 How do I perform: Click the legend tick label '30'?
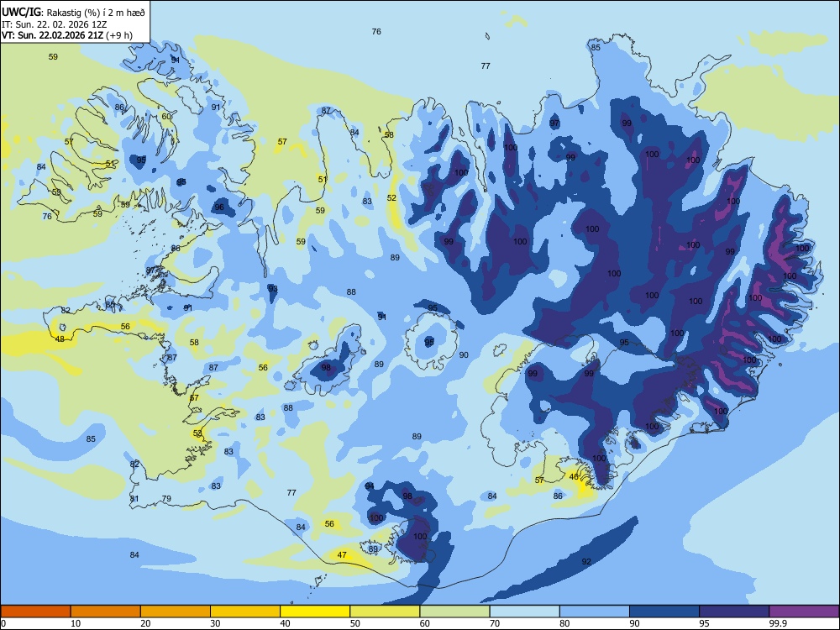coord(215,623)
